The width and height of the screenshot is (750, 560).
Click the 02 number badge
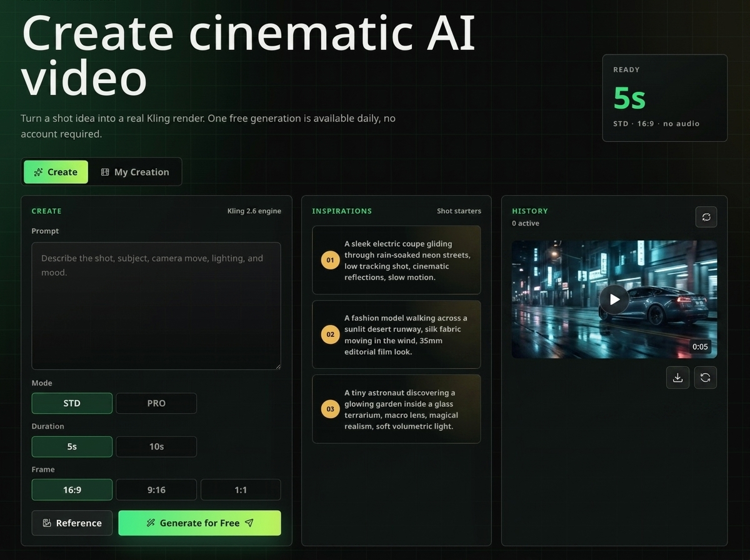pyautogui.click(x=330, y=334)
